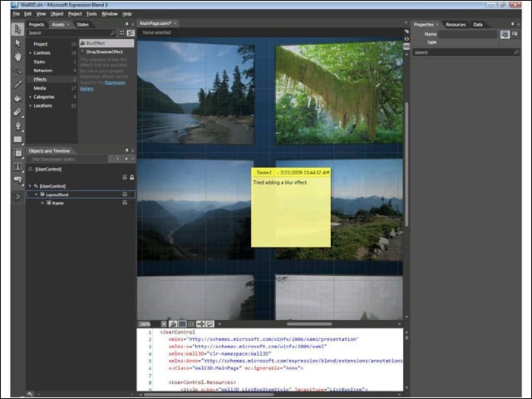Click the Name field in Properties
Viewport: 532px width, 399px height.
pyautogui.click(x=467, y=34)
